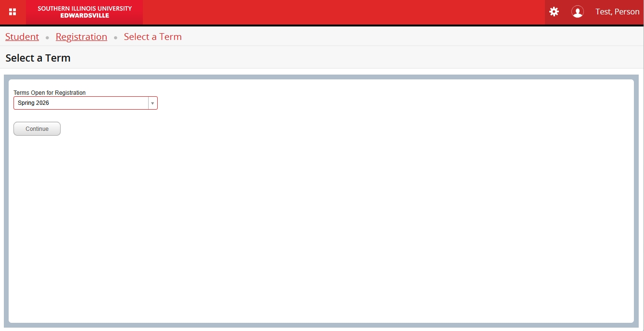Open the Test, Person account name
The height and width of the screenshot is (331, 644).
tap(618, 12)
